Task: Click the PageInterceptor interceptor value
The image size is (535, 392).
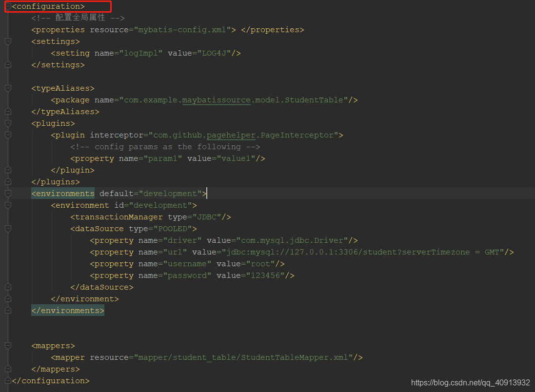Action: (x=243, y=135)
